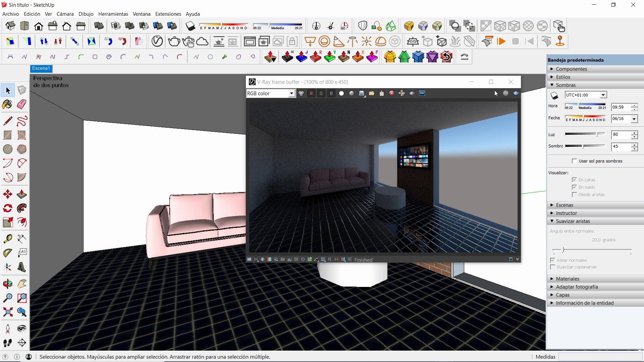Select the Tape Measure tool
Image resolution: width=644 pixels, height=362 pixels.
[x=8, y=239]
